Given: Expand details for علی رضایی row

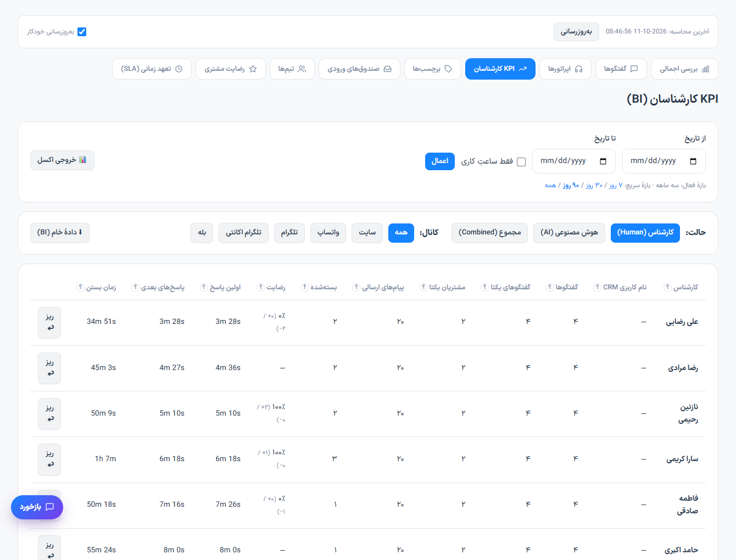Looking at the screenshot, I should point(49,322).
